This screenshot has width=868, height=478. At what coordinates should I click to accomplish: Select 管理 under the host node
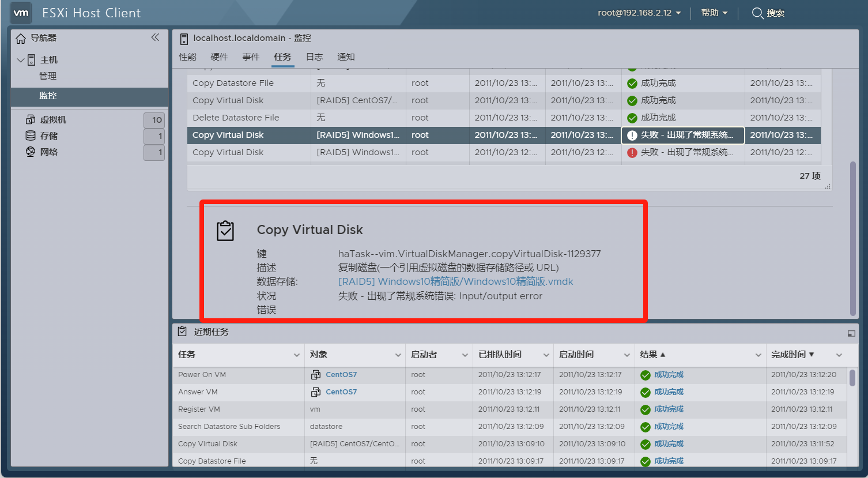point(48,76)
